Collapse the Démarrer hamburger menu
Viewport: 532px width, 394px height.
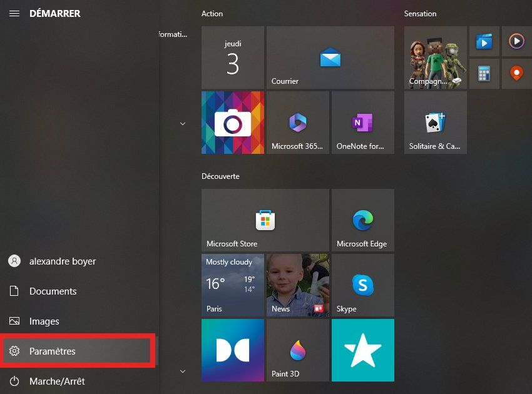[14, 14]
